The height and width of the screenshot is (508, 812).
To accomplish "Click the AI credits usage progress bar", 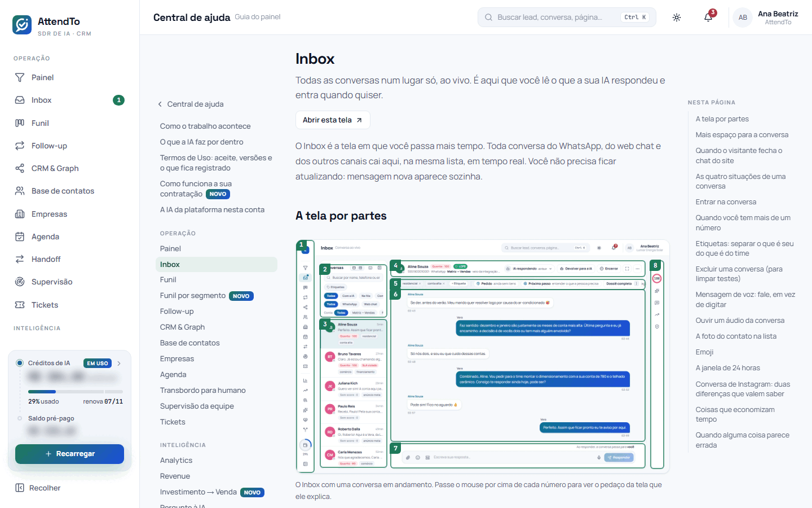I will point(76,392).
